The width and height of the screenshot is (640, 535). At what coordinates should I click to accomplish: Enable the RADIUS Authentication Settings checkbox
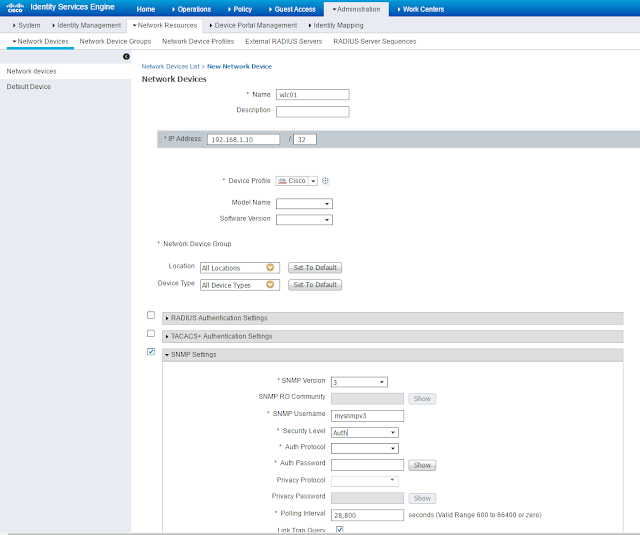pos(151,315)
